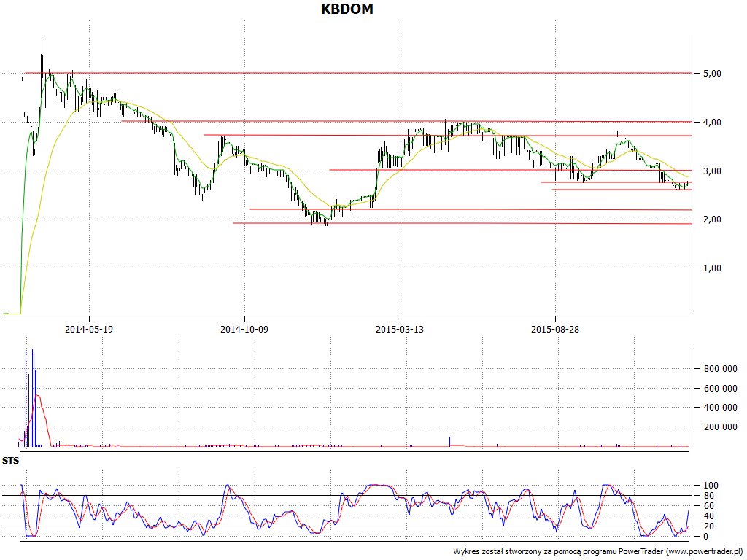Click the 200 000 volume axis label
747x560 pixels.
click(720, 427)
